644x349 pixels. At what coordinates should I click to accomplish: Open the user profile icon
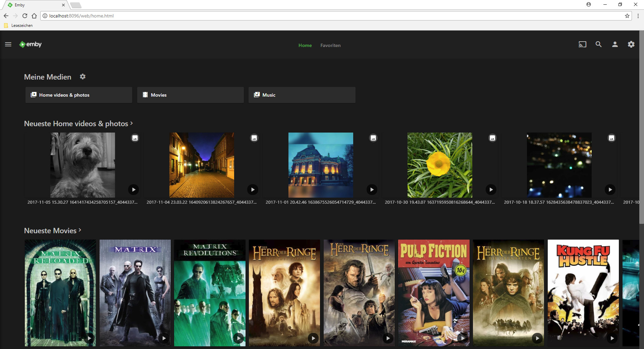615,44
